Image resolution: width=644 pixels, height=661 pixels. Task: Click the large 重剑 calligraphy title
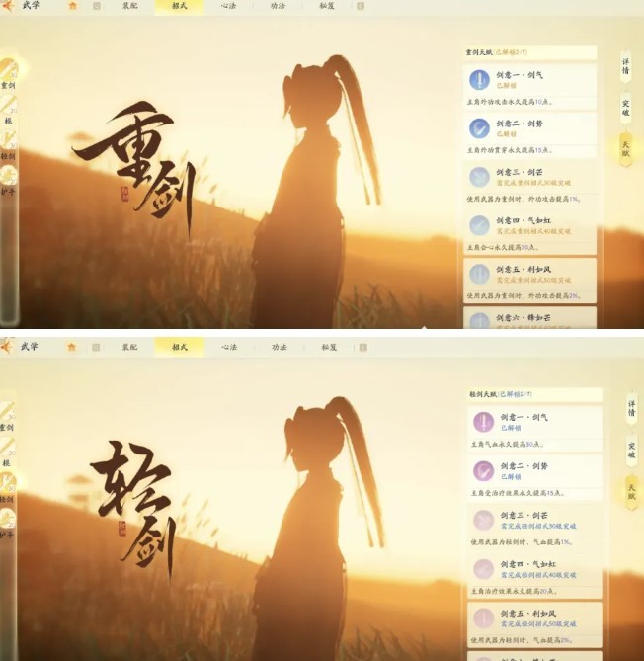click(x=134, y=169)
